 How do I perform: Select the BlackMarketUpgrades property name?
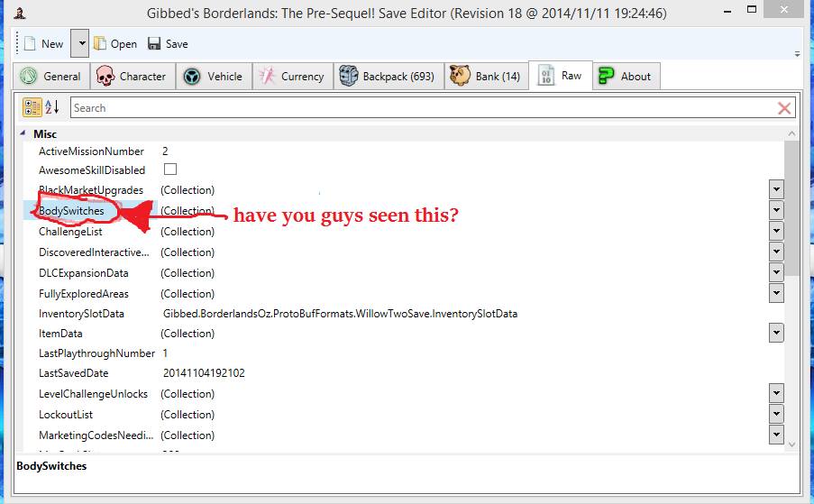(91, 190)
